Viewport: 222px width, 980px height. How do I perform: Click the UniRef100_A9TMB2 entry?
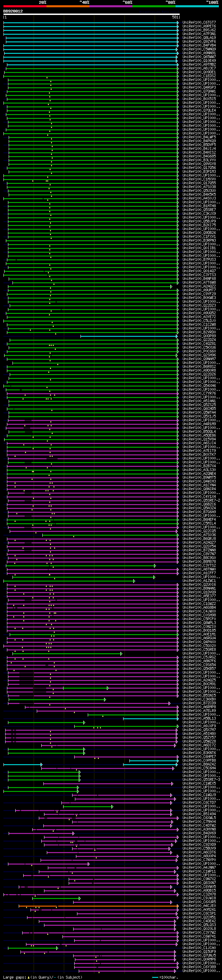(199, 64)
